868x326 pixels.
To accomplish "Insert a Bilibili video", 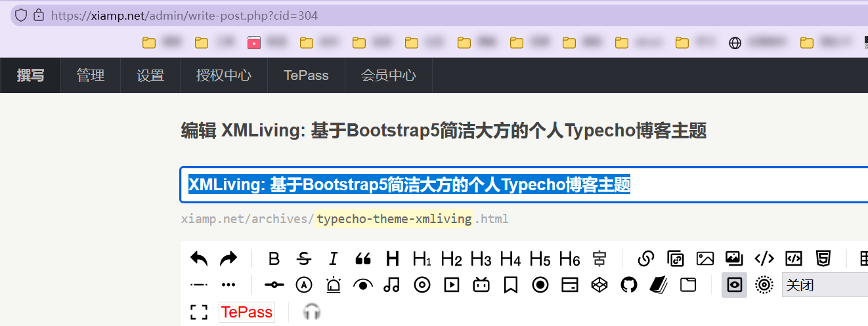I will tap(481, 285).
